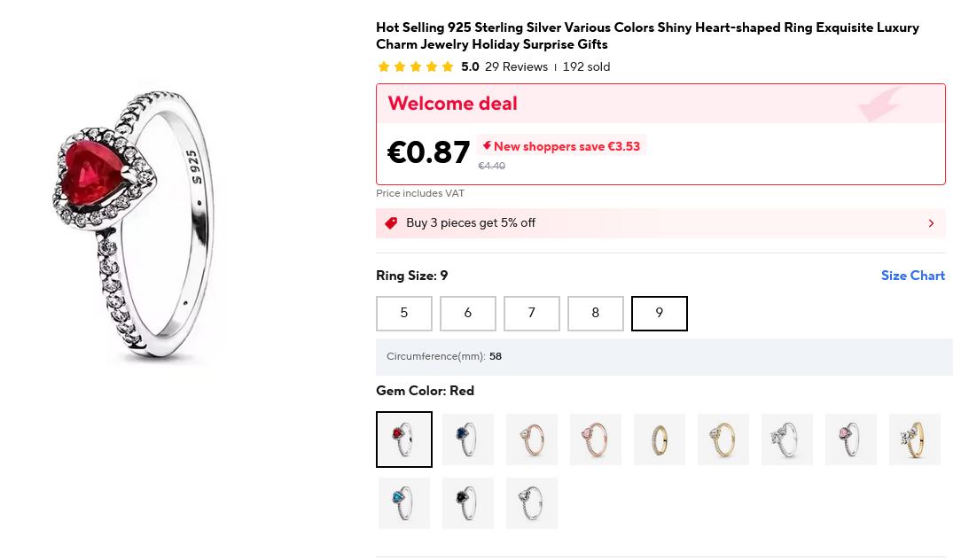Viewport: 961px width, 560px height.
Task: Open the Size Chart link
Action: [912, 276]
